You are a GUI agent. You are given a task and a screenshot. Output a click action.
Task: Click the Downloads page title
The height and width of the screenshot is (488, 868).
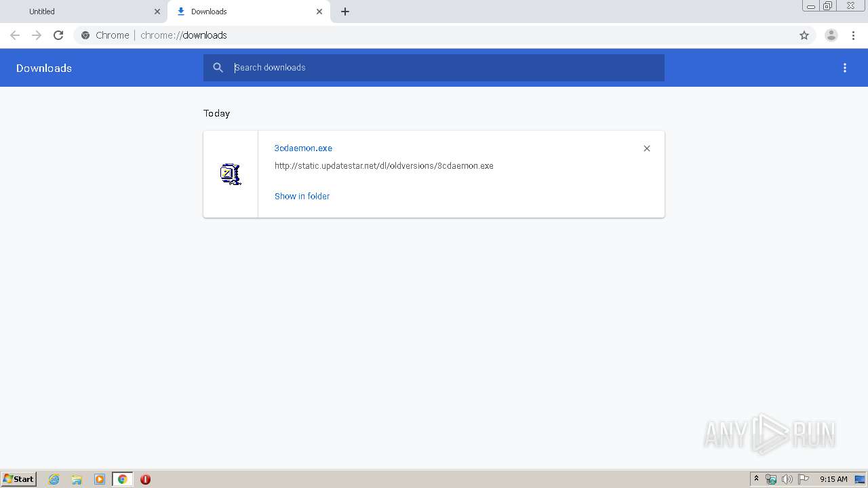pos(44,68)
